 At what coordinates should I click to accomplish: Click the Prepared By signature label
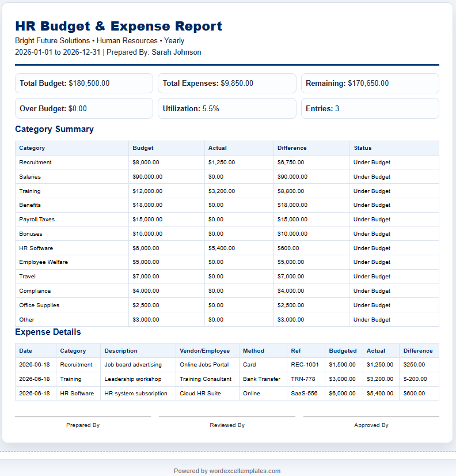[83, 425]
